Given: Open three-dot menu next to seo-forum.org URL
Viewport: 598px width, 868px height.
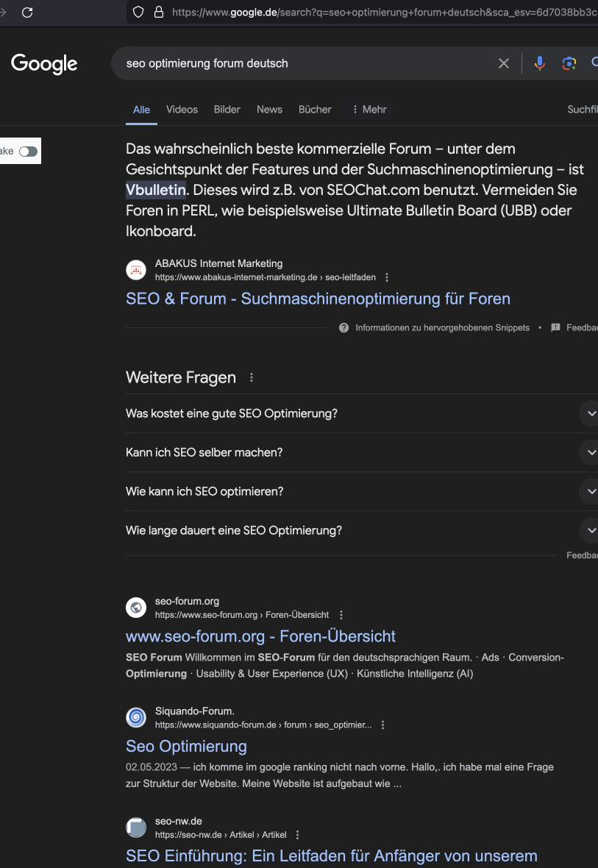Looking at the screenshot, I should click(x=341, y=615).
